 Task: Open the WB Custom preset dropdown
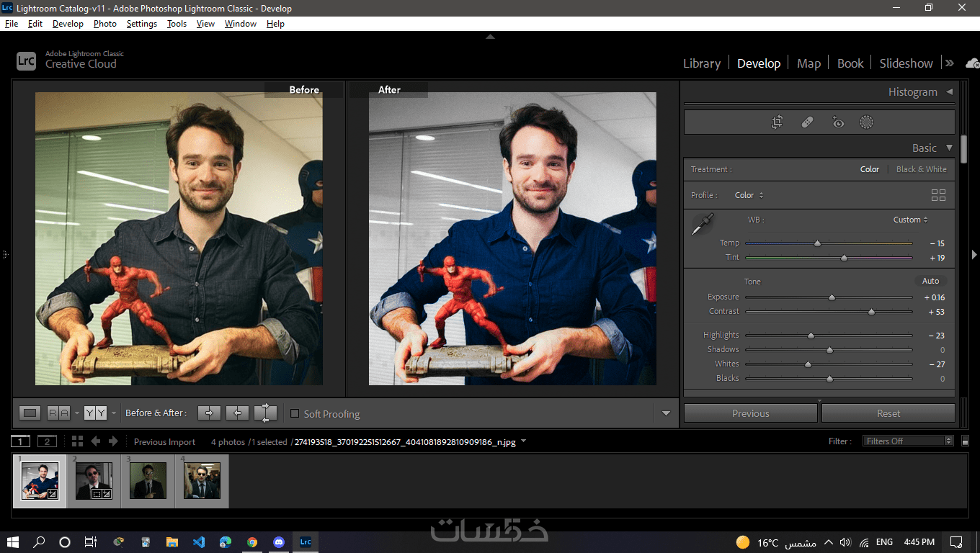coord(911,220)
